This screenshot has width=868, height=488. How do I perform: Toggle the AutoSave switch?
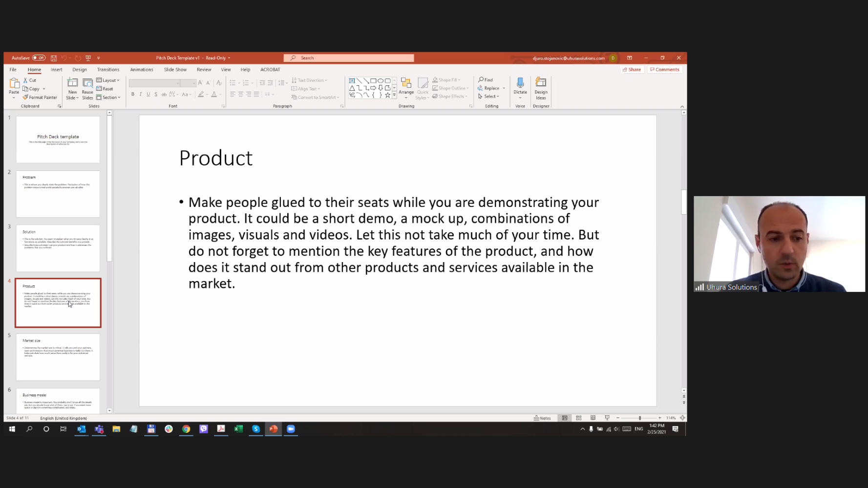[x=39, y=58]
